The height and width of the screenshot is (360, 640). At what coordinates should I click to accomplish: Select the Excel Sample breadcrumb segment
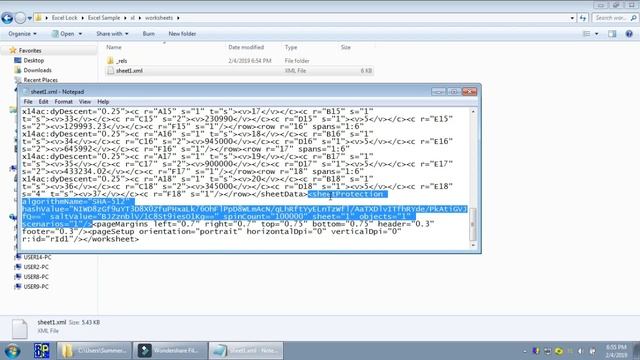[104, 18]
